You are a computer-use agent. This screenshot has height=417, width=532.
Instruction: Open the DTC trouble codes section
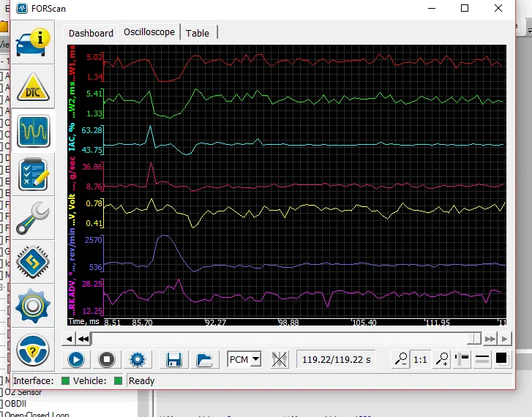tap(33, 87)
